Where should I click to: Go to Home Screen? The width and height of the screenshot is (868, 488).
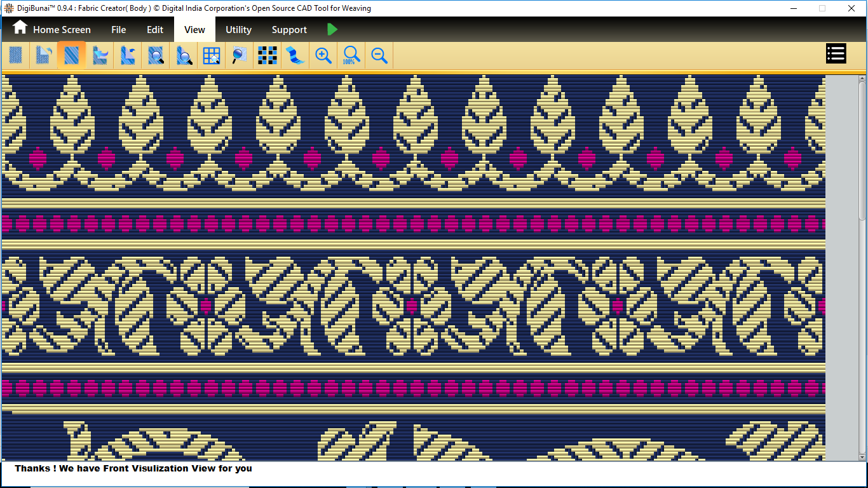(52, 29)
